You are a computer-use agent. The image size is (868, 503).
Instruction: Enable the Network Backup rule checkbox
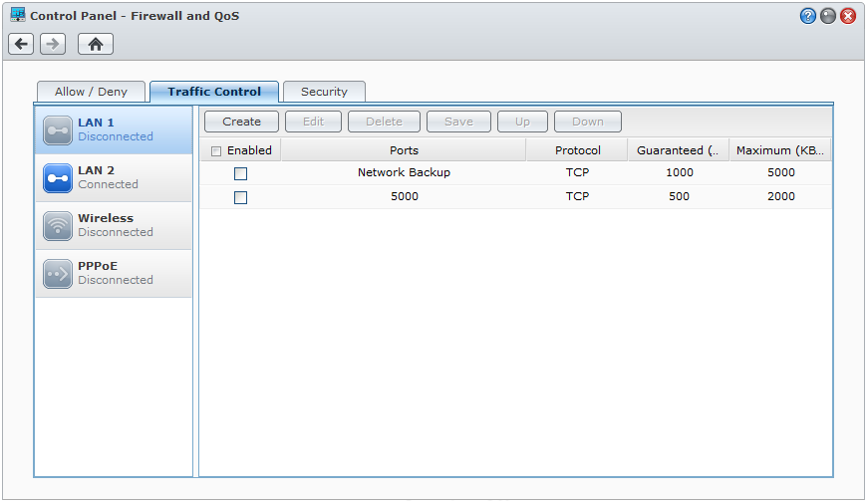pyautogui.click(x=241, y=173)
